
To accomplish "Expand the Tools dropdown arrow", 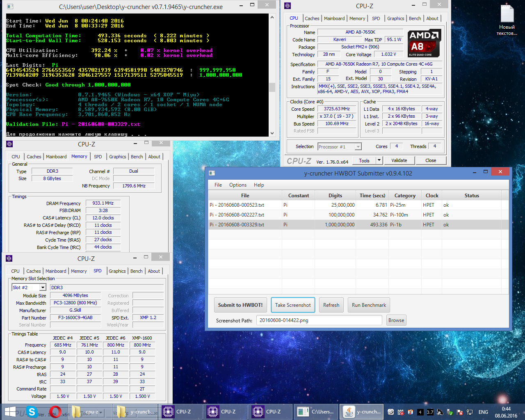I will click(x=379, y=160).
